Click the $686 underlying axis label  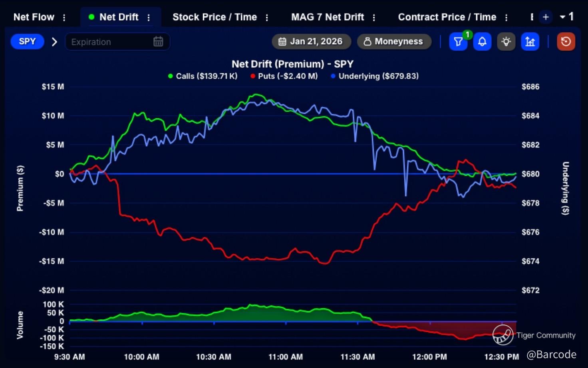(530, 87)
